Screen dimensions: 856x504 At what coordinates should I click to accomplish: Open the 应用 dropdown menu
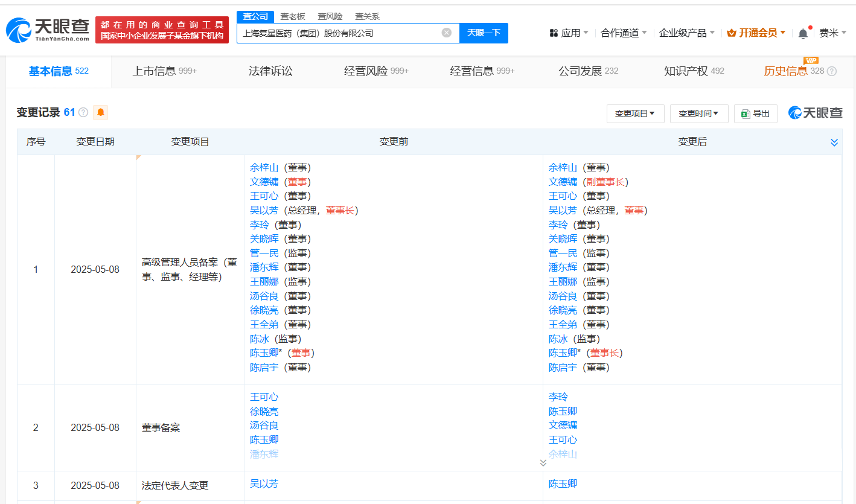click(x=569, y=33)
